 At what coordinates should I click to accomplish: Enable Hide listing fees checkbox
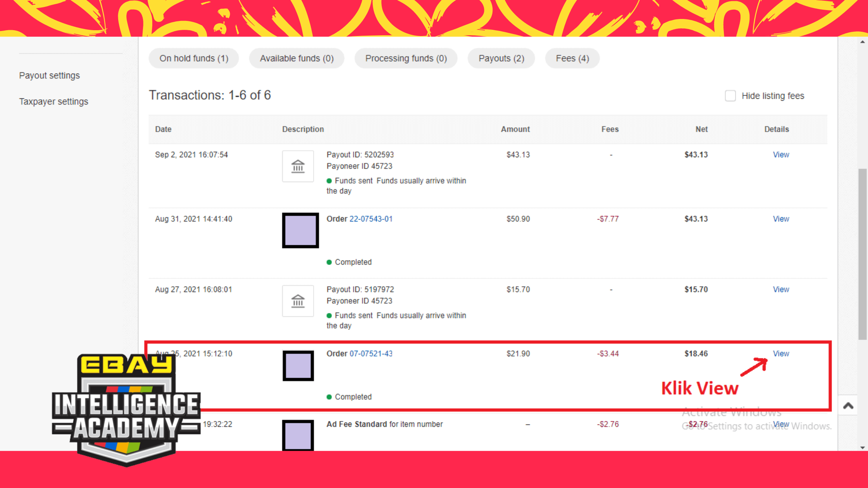pos(730,96)
